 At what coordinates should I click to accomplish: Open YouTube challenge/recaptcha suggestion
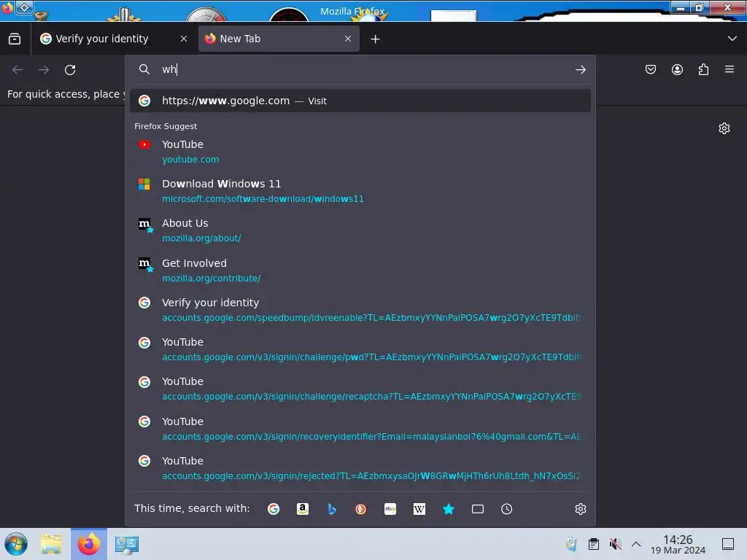(360, 389)
